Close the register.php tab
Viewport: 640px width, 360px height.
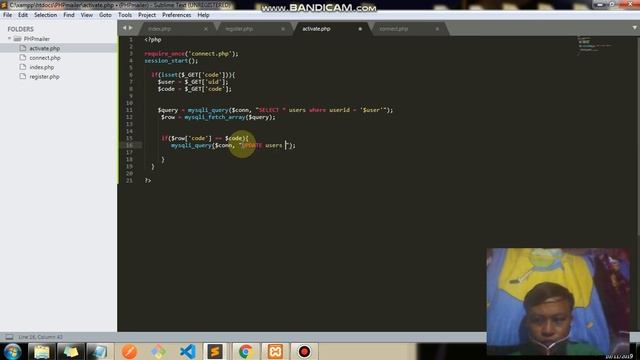tap(283, 29)
